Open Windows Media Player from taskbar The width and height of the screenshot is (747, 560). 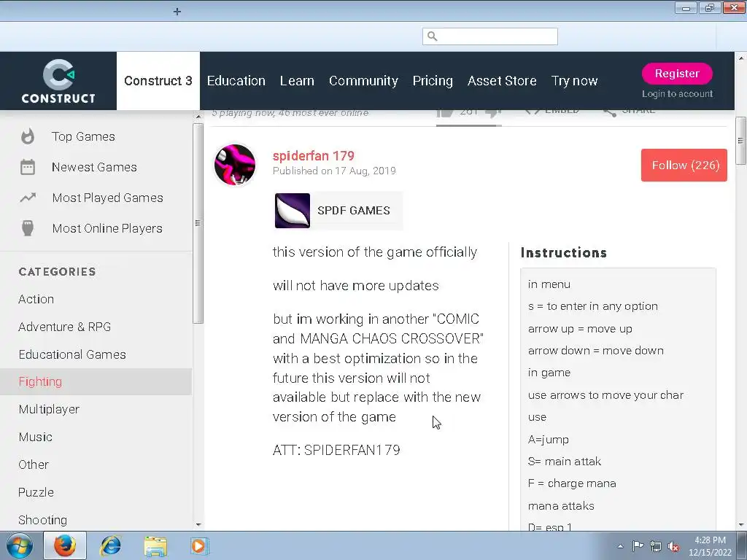click(x=199, y=545)
